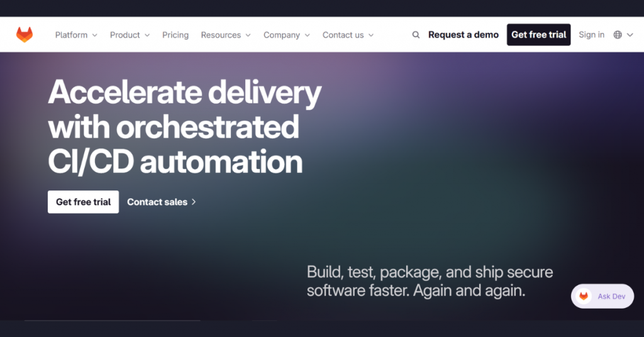This screenshot has width=644, height=337.
Task: Open the Ask Dev chat button
Action: pos(602,296)
